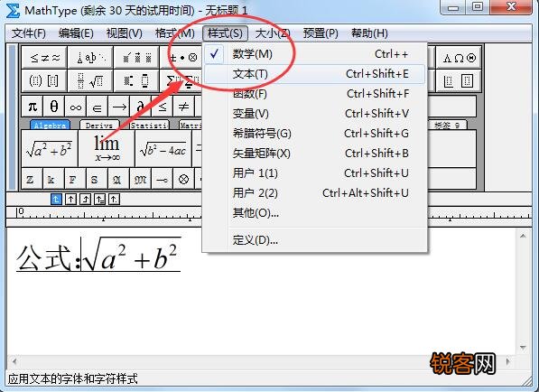
Task: Insert the sqrt(a²+b²) expression
Action: point(49,149)
